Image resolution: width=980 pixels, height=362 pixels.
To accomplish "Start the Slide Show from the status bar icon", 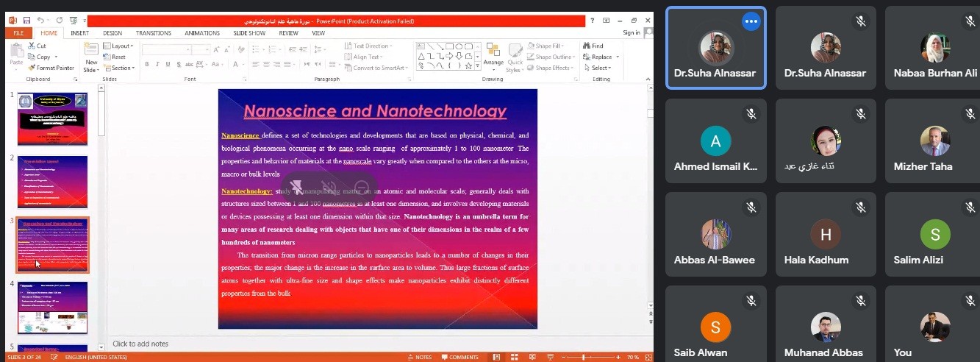I will [550, 357].
